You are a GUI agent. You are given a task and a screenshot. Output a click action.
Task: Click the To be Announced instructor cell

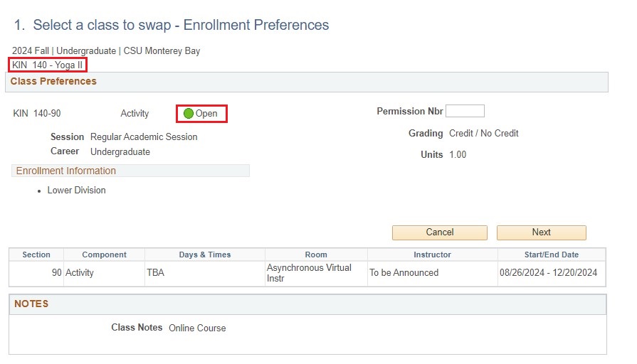point(404,273)
